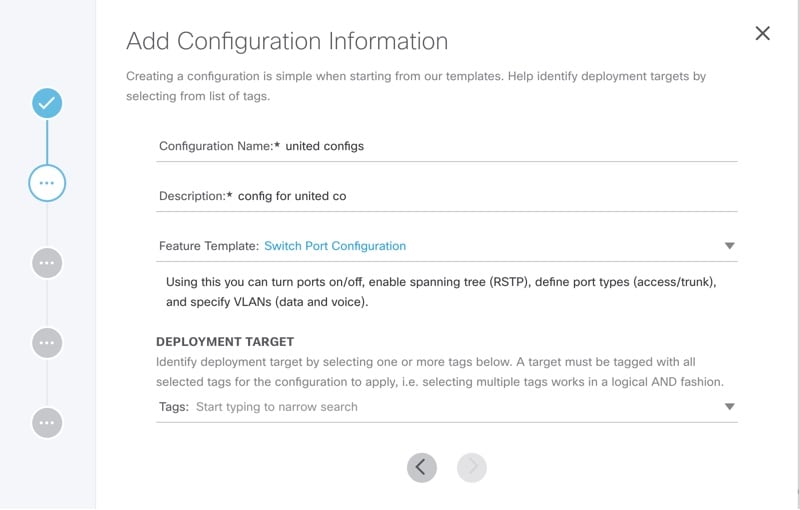Image resolution: width=800 pixels, height=510 pixels.
Task: Click the Configuration Name label
Action: point(219,146)
